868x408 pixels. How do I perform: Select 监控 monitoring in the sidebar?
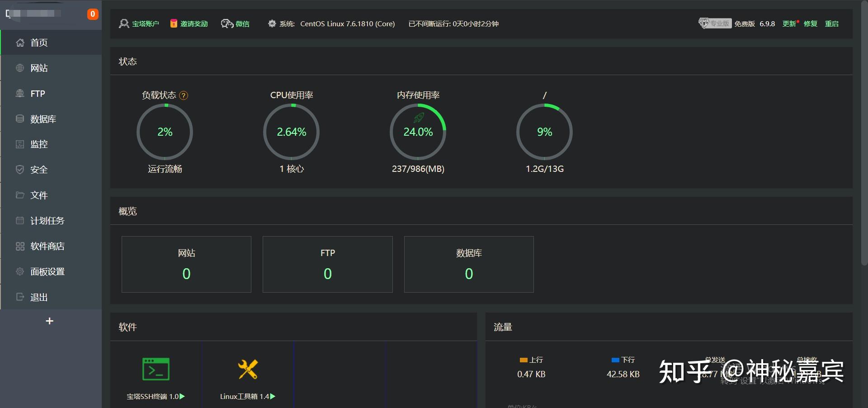(x=51, y=144)
